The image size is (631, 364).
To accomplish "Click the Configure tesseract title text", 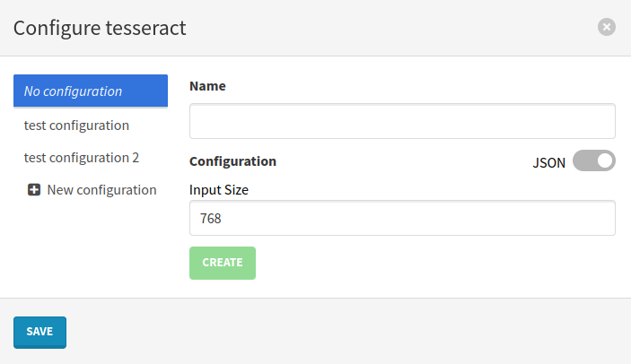I will (100, 28).
